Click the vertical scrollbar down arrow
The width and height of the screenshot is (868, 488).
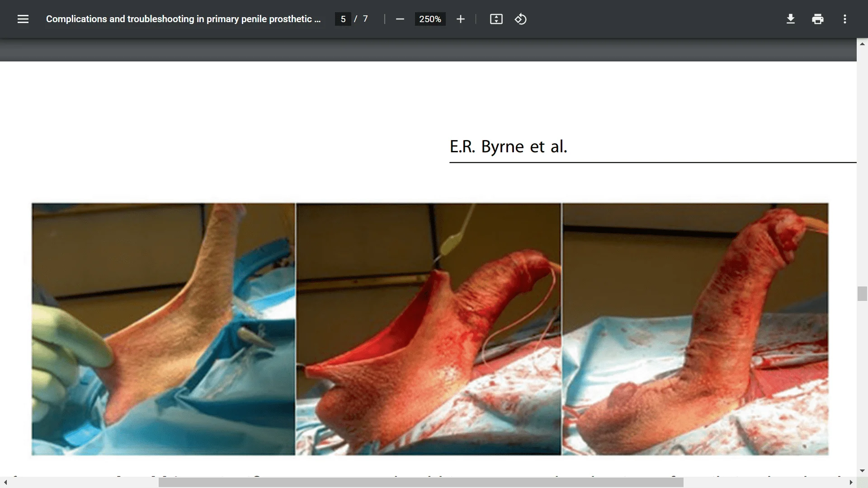click(x=862, y=471)
